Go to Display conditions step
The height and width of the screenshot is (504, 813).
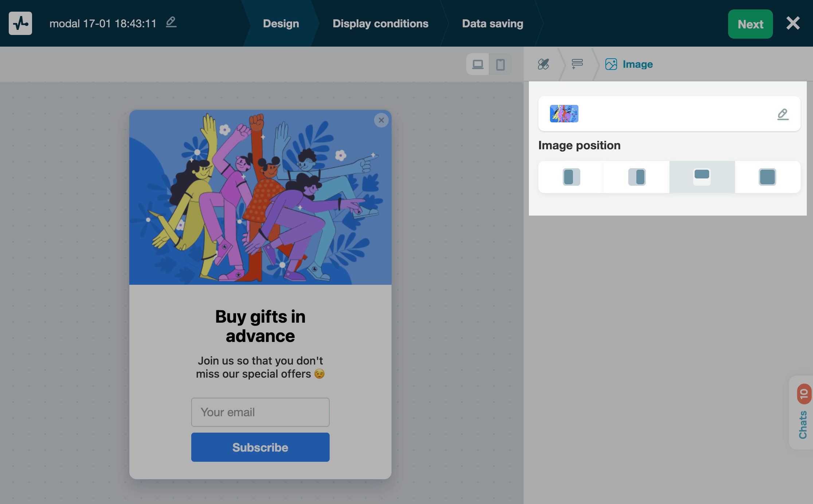pyautogui.click(x=380, y=24)
